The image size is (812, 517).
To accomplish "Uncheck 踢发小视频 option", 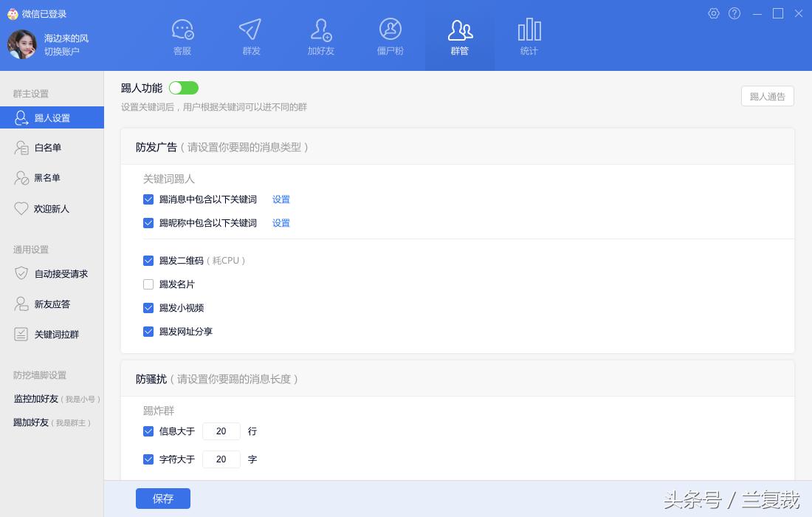I will pyautogui.click(x=148, y=307).
